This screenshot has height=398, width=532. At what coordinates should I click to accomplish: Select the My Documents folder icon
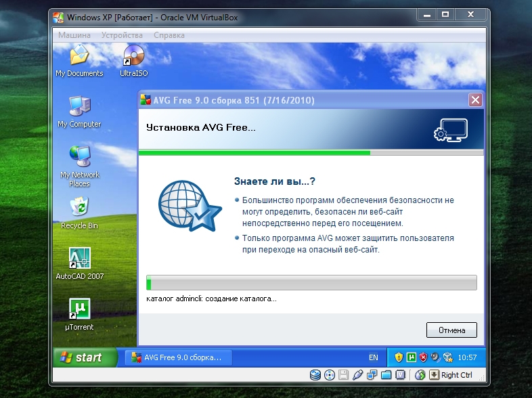pos(79,56)
